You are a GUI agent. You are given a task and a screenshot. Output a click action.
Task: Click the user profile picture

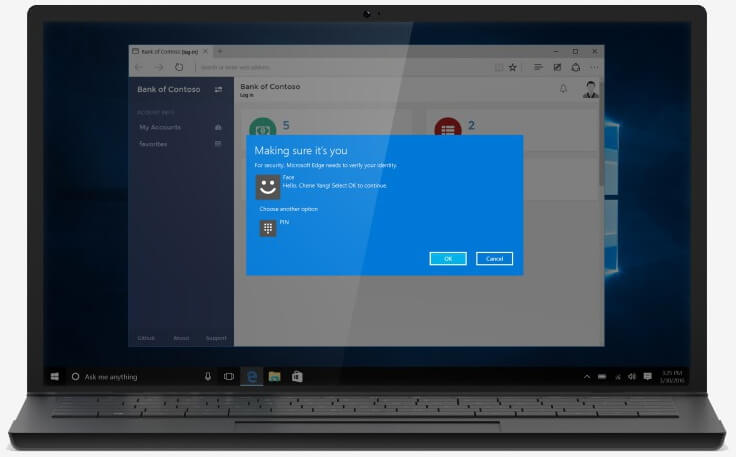click(591, 90)
